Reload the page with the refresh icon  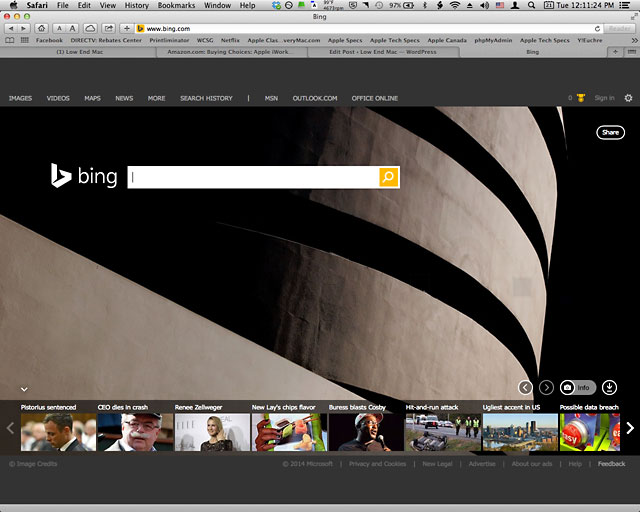[x=597, y=29]
